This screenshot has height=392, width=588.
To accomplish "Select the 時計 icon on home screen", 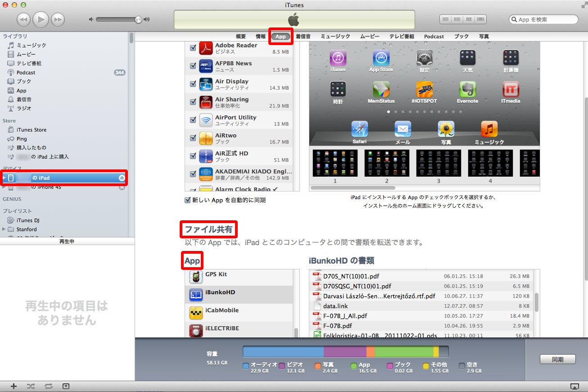I will click(x=338, y=89).
